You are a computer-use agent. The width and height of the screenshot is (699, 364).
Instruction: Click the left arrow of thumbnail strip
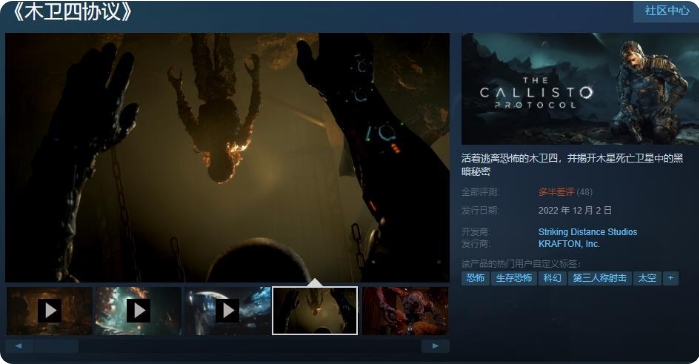pyautogui.click(x=19, y=346)
